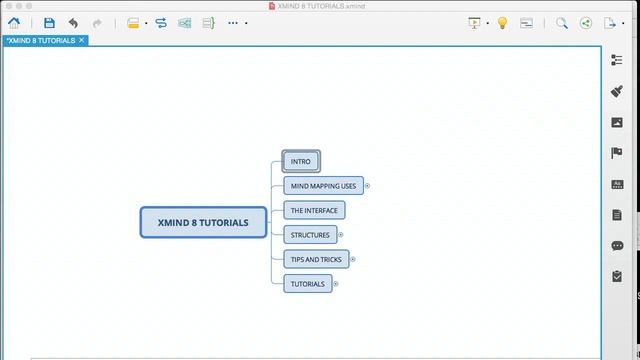
Task: Select the STRUCTURES topic
Action: pyautogui.click(x=310, y=235)
